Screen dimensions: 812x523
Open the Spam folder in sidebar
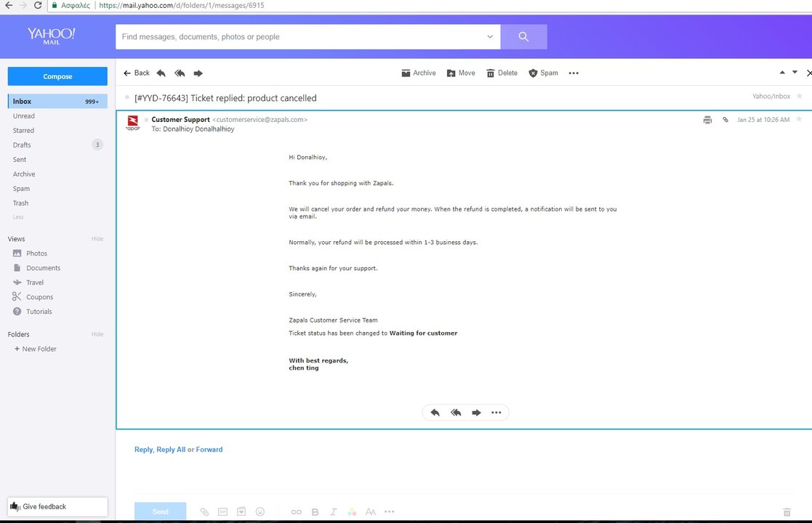tap(21, 188)
